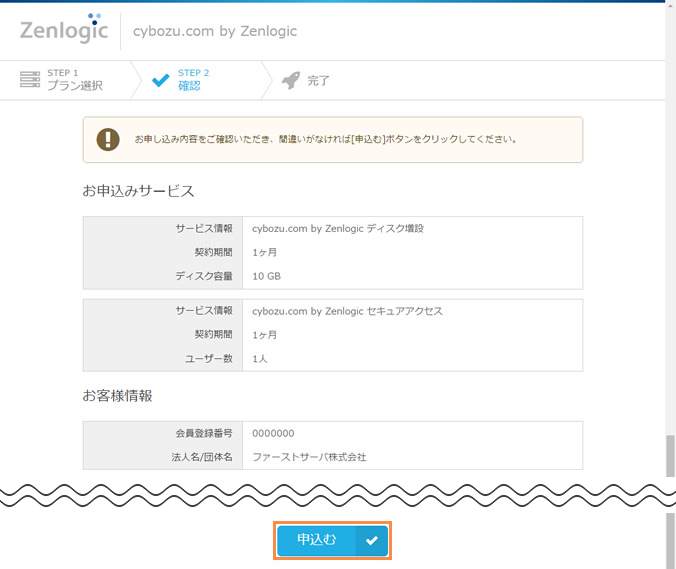Viewport: 676px width, 569px height.
Task: Click the lower scrollbar thumb near 申込む
Action: [670, 540]
